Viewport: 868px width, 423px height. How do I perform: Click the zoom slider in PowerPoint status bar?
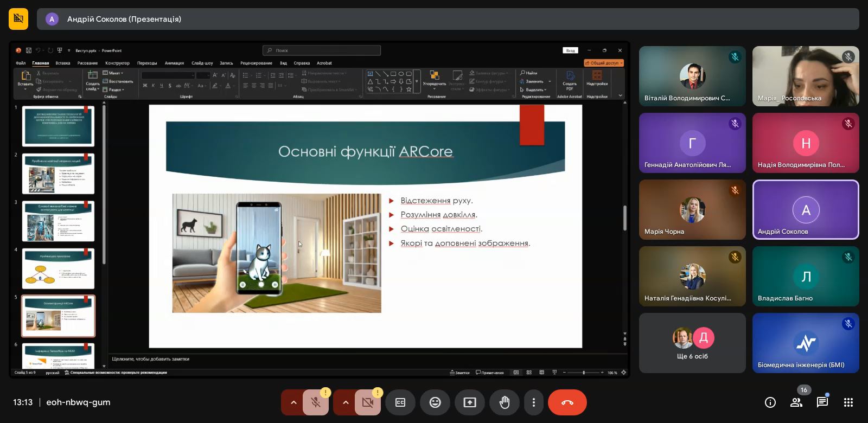point(584,373)
